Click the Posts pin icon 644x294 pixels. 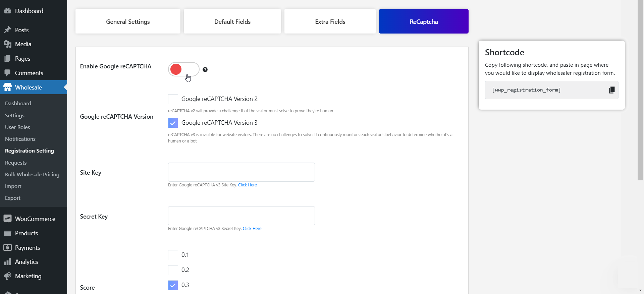(x=7, y=30)
